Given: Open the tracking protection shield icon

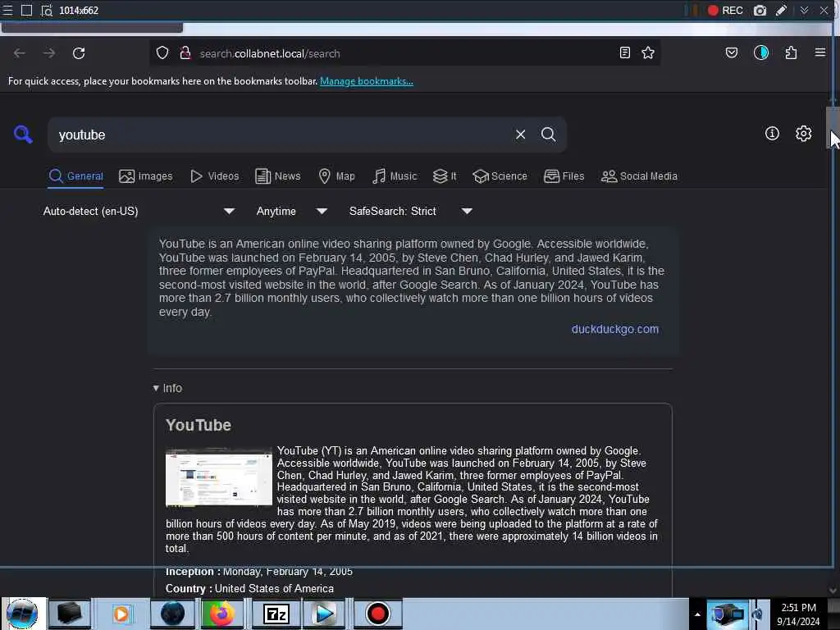Looking at the screenshot, I should (162, 53).
